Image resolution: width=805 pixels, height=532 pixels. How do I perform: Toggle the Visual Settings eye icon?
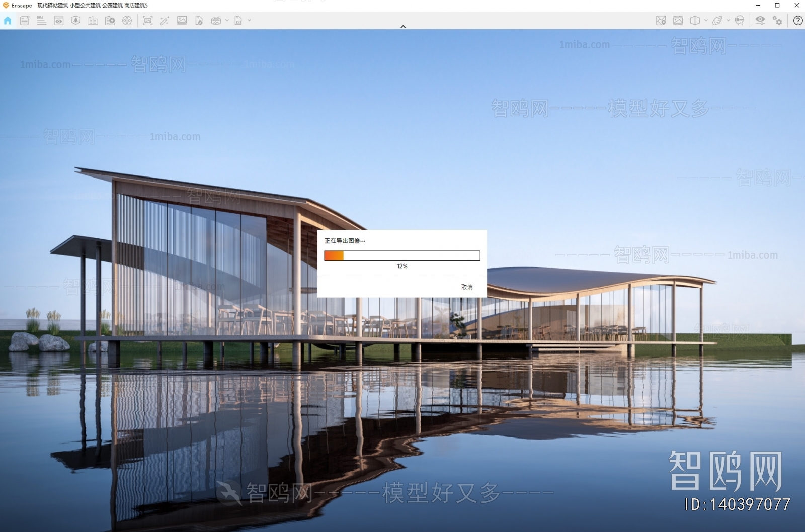760,21
